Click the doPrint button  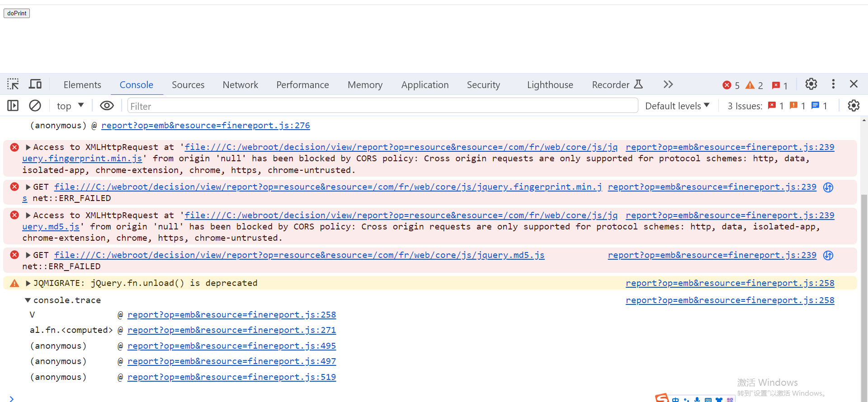(17, 13)
